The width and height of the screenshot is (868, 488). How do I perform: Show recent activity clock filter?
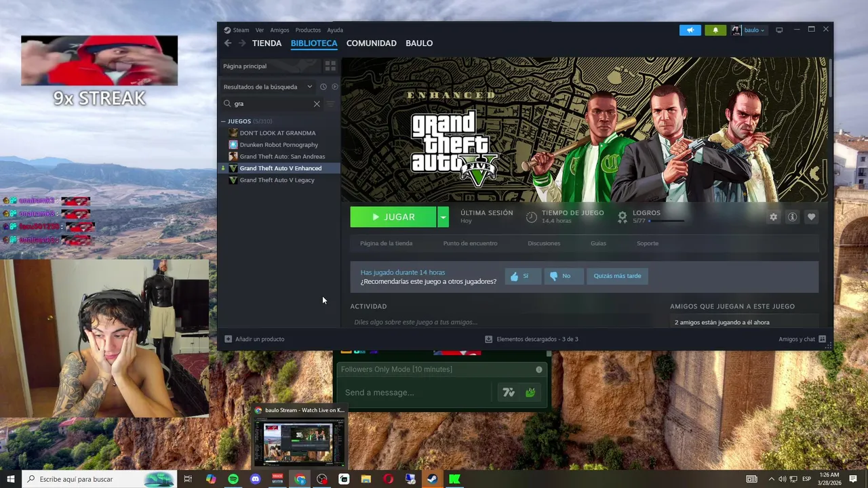(x=323, y=87)
